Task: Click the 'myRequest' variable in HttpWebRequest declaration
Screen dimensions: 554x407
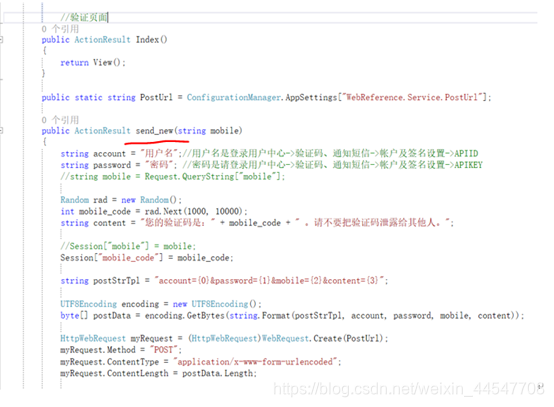Action: click(x=152, y=338)
